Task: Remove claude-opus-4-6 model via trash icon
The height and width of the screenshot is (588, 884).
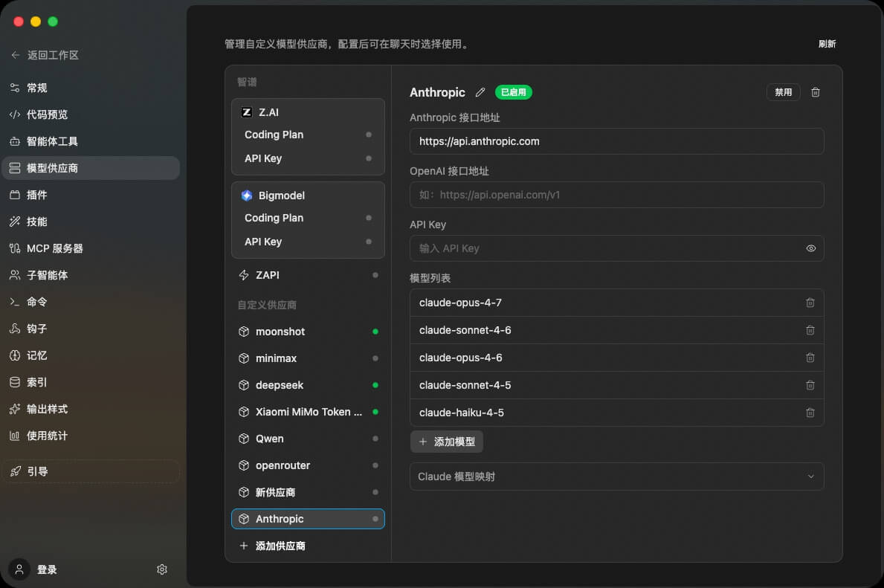Action: click(x=810, y=358)
